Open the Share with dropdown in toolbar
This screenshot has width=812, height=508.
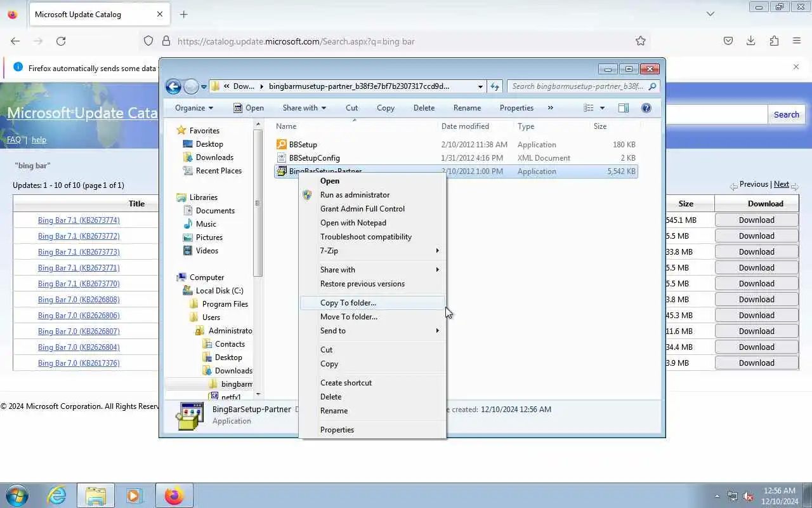[304, 108]
